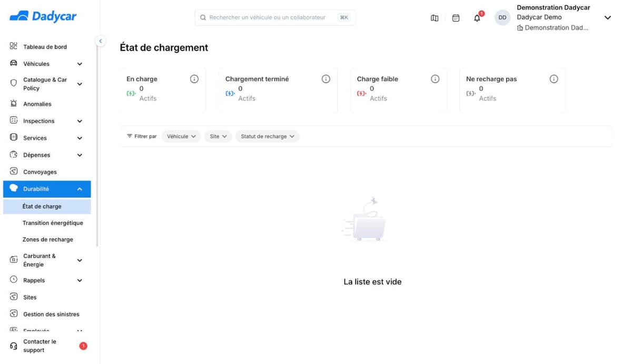The width and height of the screenshot is (632, 364).
Task: Focus the vehicle or collaborator search field
Action: (x=275, y=17)
